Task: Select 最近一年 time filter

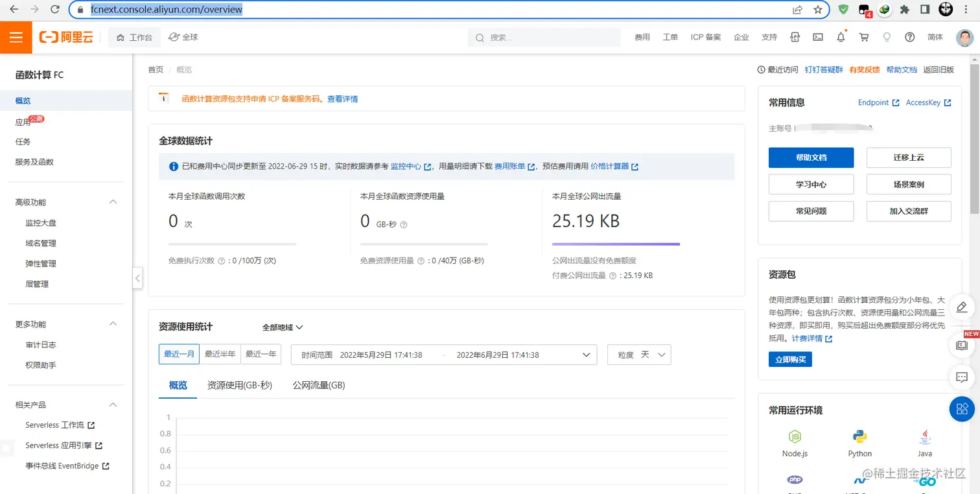Action: 261,355
